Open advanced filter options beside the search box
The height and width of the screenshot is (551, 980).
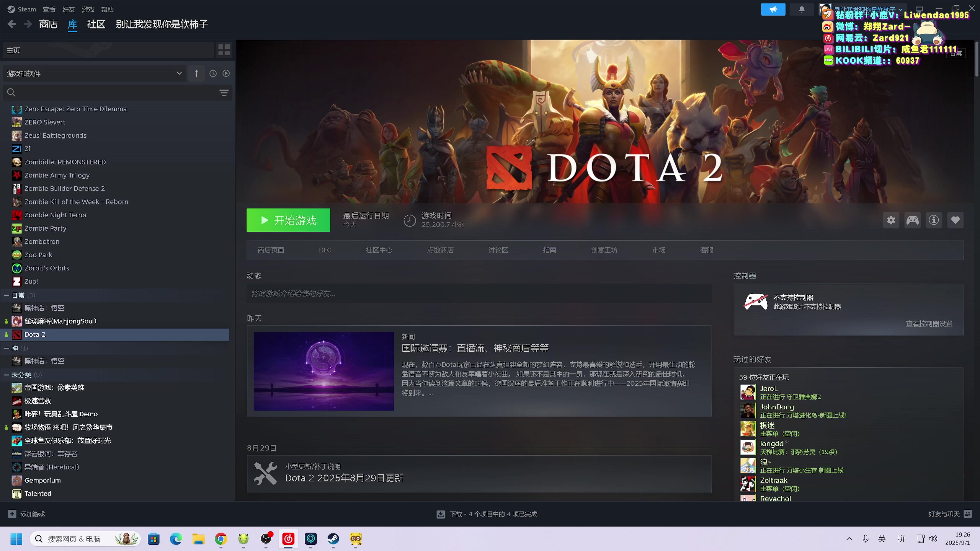coord(224,93)
